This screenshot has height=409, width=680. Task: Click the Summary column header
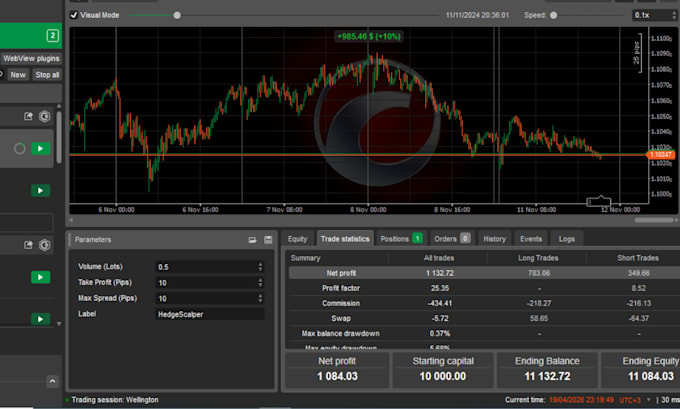(x=305, y=258)
